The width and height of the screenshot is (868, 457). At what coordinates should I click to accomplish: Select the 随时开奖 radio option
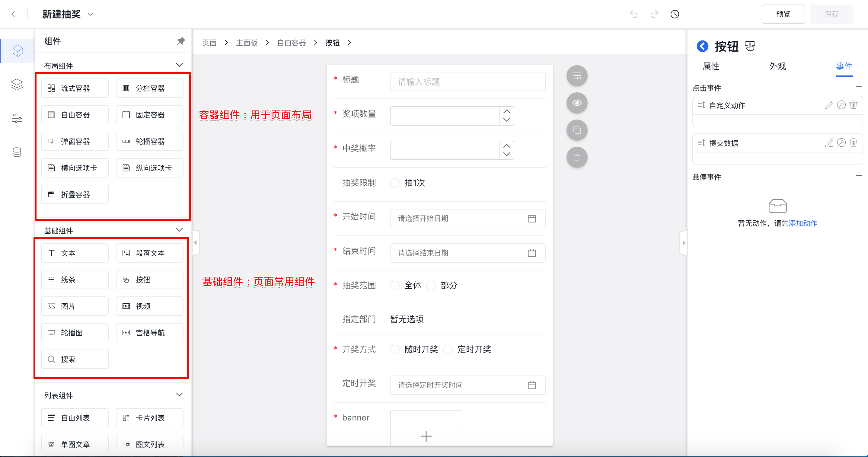click(394, 350)
